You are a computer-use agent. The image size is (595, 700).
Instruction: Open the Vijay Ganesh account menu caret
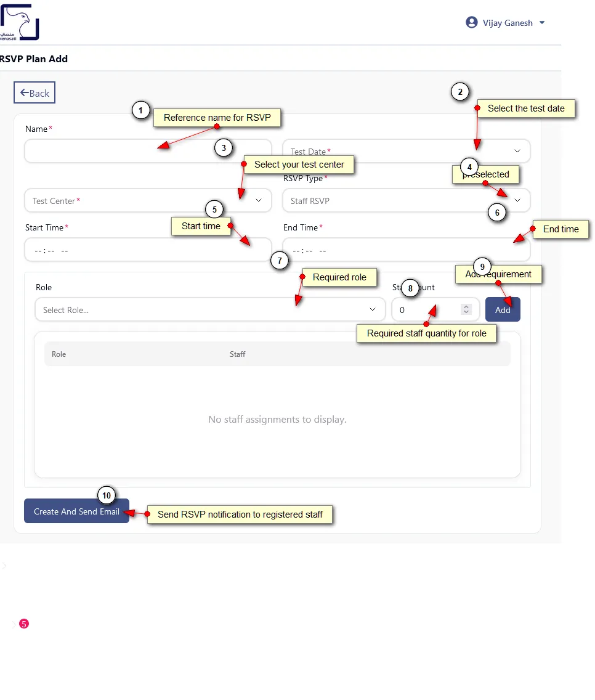542,23
